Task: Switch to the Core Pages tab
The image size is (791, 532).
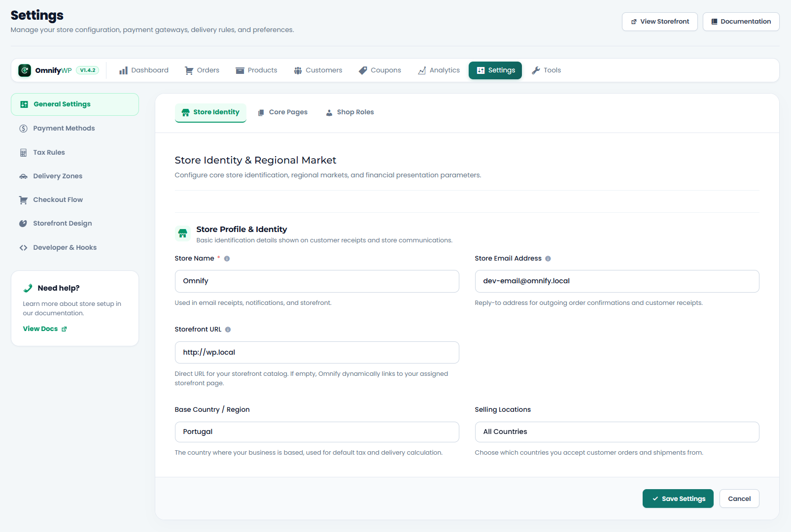Action: click(283, 112)
